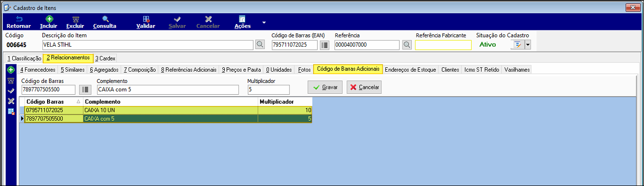
Task: Click the CAIXA com 5 grid cell
Action: coord(170,118)
